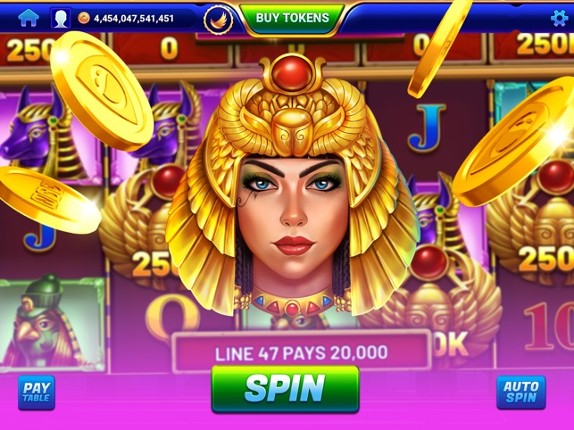574x430 pixels.
Task: Click the red ruby on Cleopatra's crown
Action: [292, 75]
